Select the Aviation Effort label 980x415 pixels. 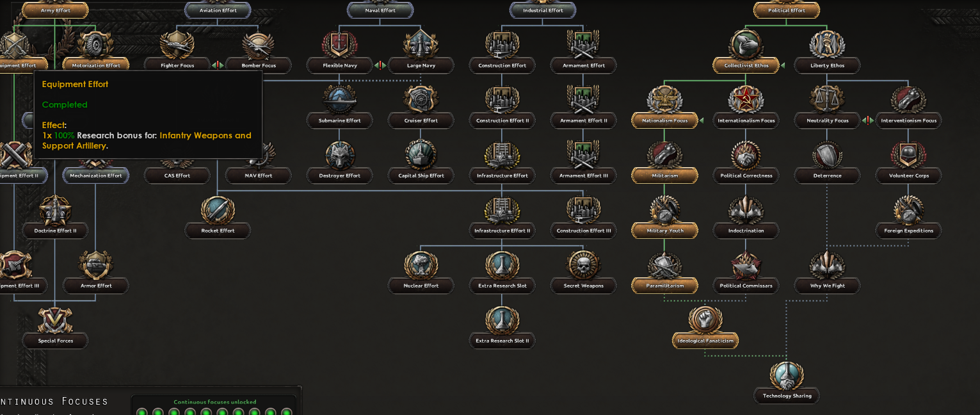click(218, 10)
